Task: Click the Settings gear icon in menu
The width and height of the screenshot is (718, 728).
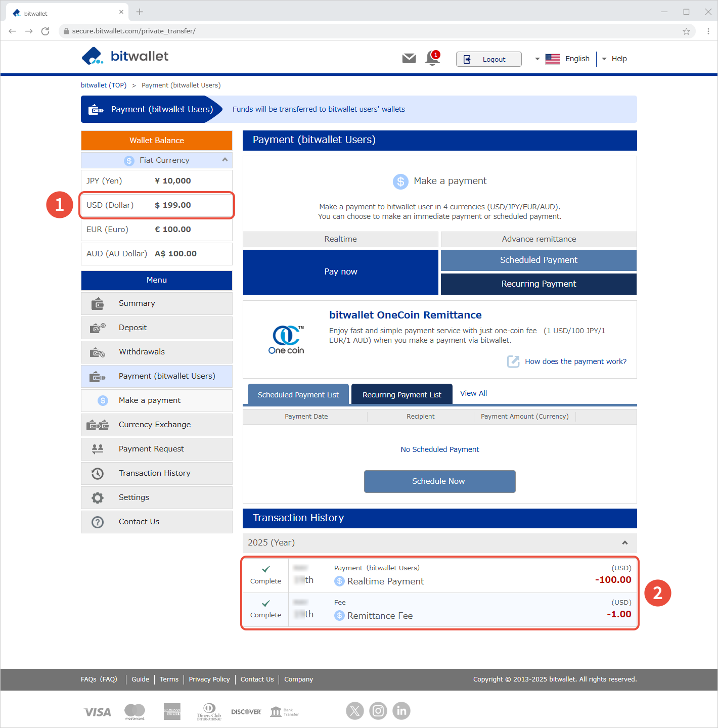Action: [x=98, y=498]
